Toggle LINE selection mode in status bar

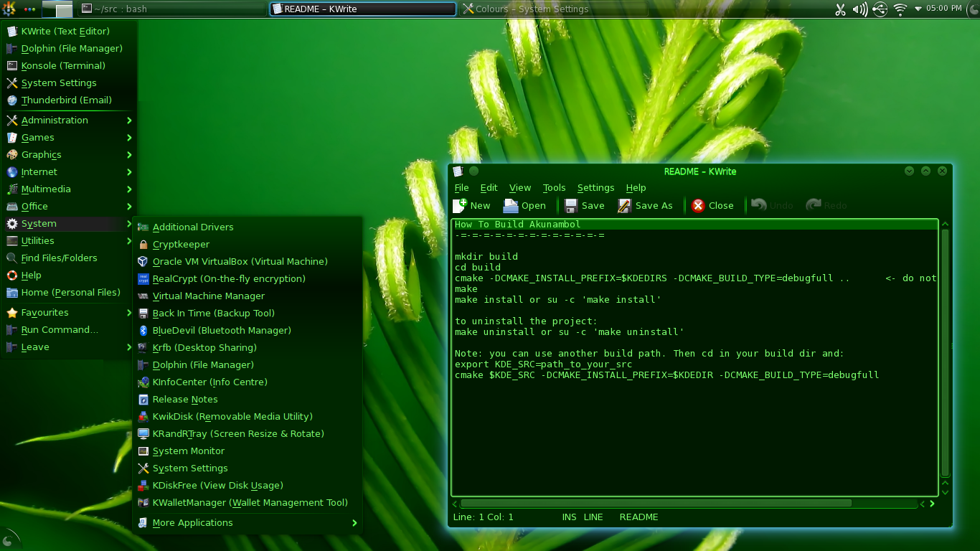click(x=593, y=517)
